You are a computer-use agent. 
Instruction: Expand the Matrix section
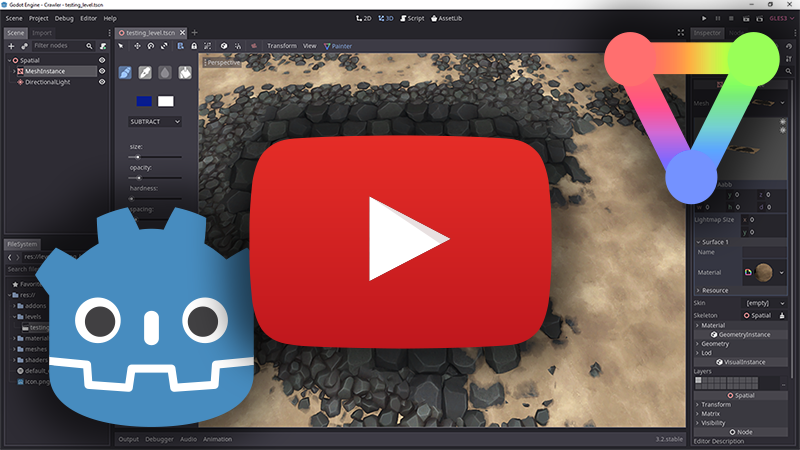point(741,414)
